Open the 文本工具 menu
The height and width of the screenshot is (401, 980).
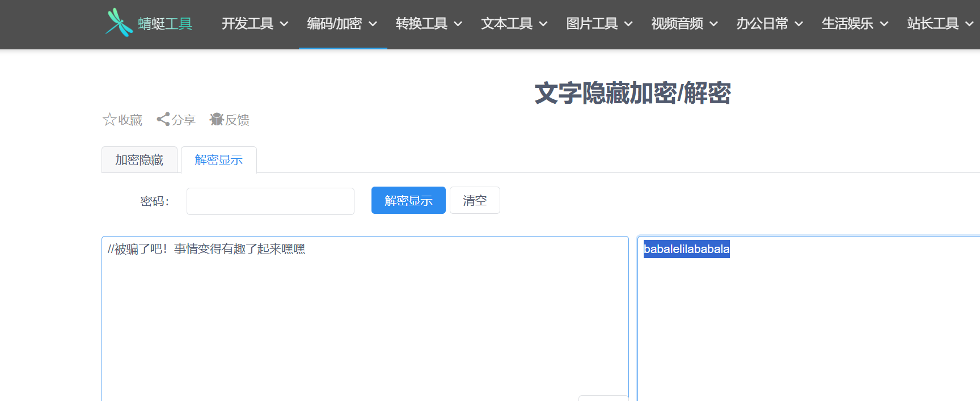pyautogui.click(x=514, y=24)
